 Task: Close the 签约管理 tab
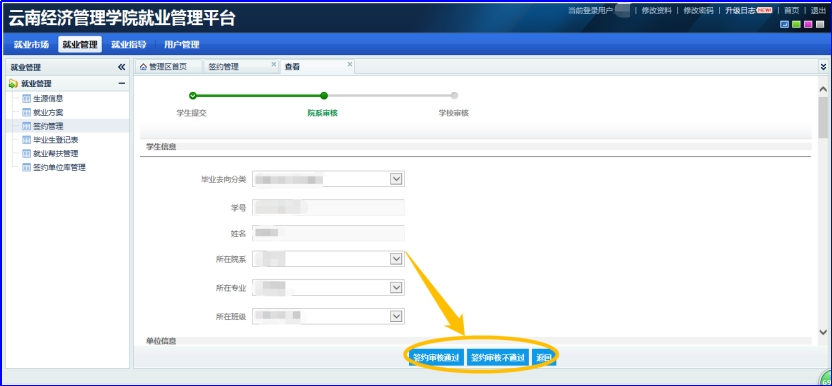[274, 64]
